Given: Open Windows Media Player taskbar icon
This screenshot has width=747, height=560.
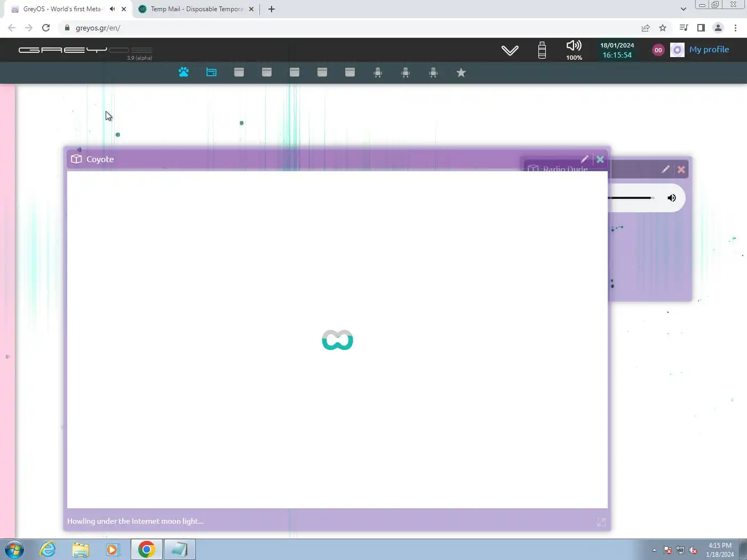Looking at the screenshot, I should coord(113,549).
